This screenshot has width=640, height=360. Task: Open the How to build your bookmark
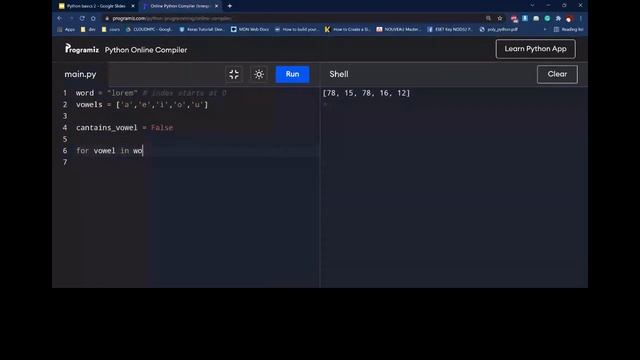click(x=297, y=29)
